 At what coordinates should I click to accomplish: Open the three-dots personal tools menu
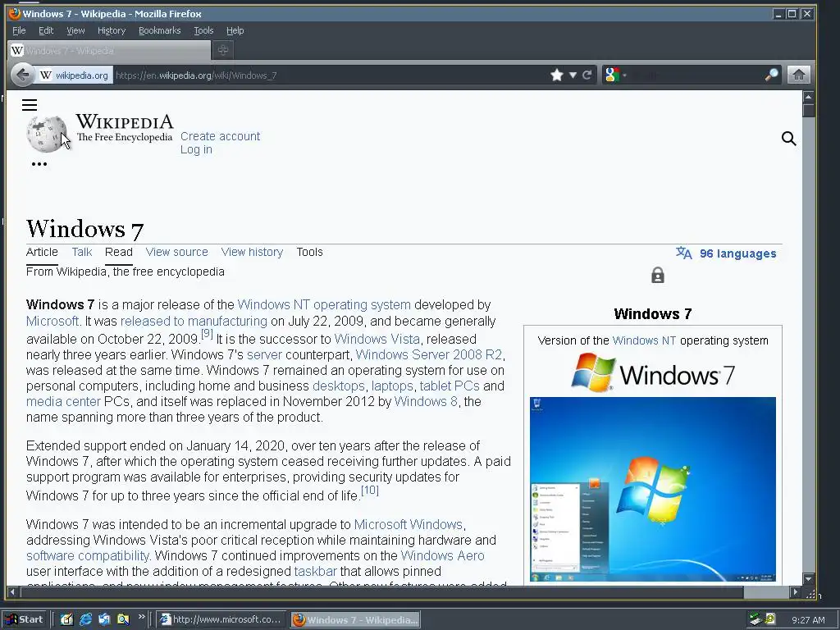(39, 164)
